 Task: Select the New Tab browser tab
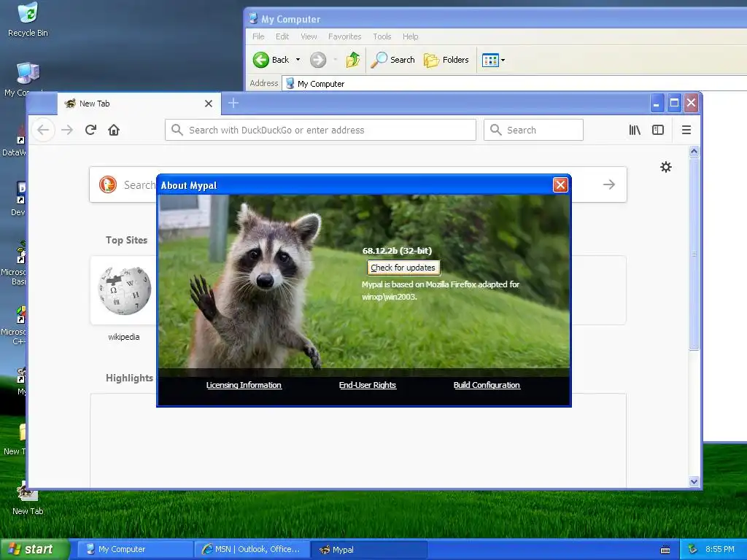click(x=139, y=104)
